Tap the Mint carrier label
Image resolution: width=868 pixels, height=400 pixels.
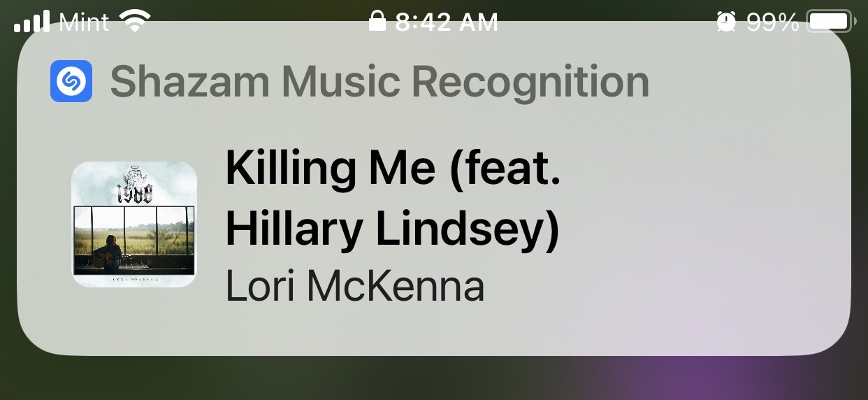click(x=84, y=22)
